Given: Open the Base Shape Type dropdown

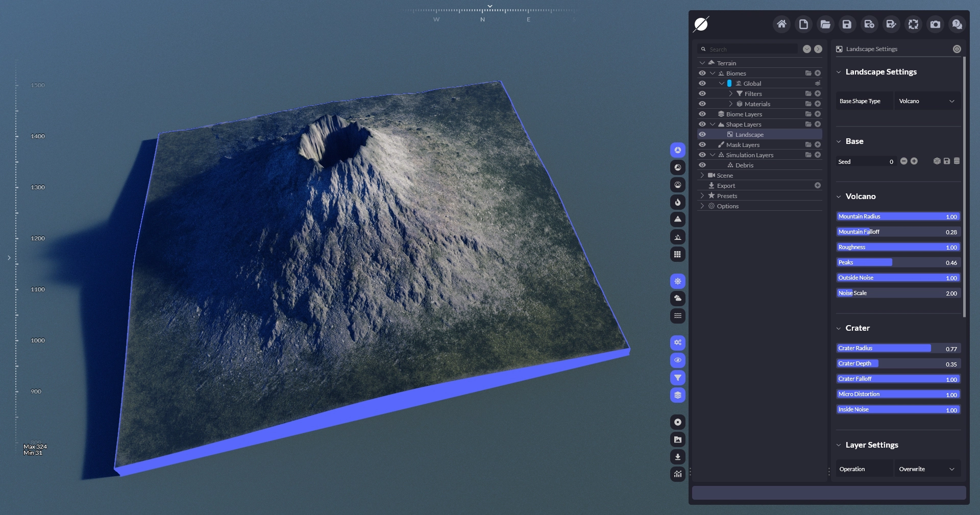Looking at the screenshot, I should 926,101.
